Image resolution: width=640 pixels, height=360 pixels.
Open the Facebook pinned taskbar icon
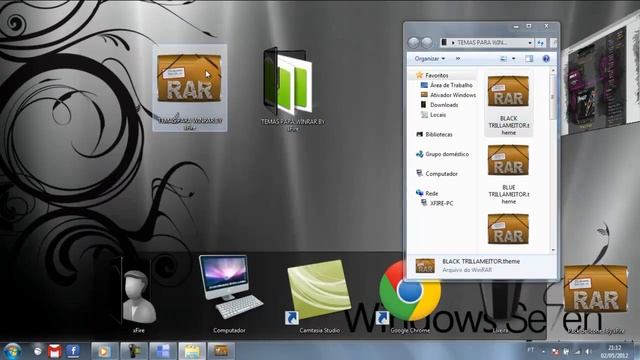point(73,351)
